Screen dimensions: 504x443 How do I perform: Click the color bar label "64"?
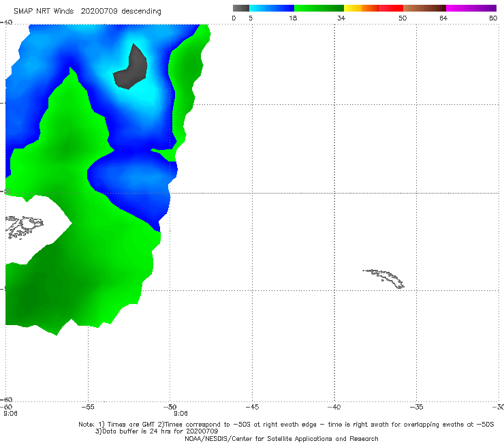click(443, 18)
